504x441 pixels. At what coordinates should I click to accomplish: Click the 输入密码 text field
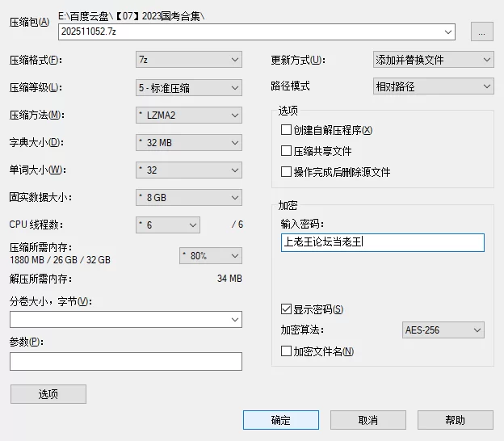pyautogui.click(x=382, y=242)
